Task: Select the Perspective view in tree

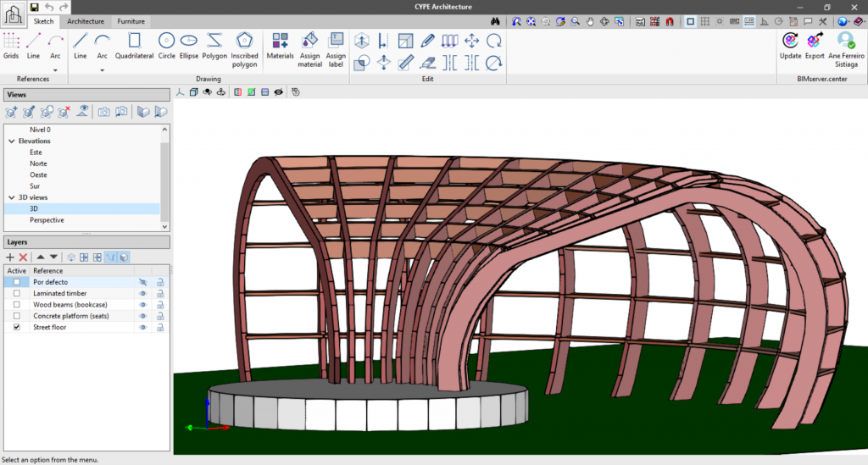Action: (x=47, y=219)
